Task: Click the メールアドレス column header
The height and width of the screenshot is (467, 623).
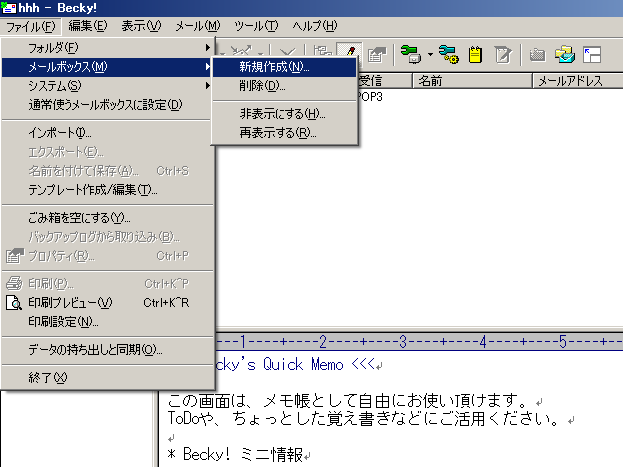Action: [578, 81]
